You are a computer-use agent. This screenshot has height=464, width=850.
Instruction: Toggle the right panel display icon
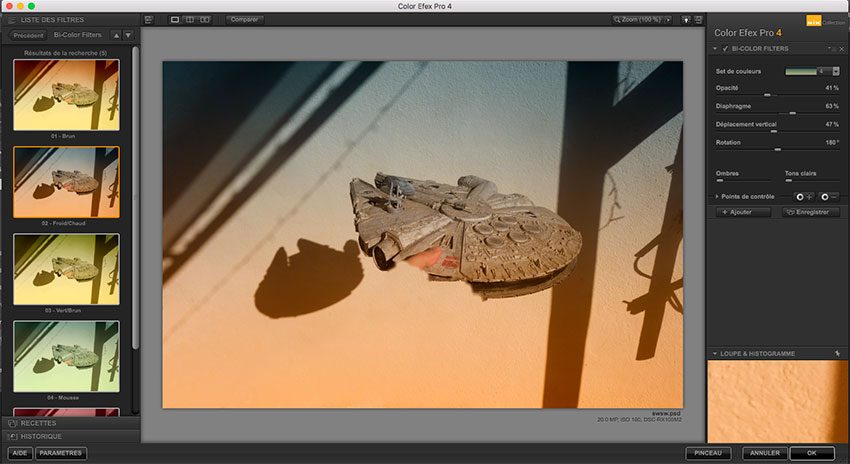coord(699,20)
